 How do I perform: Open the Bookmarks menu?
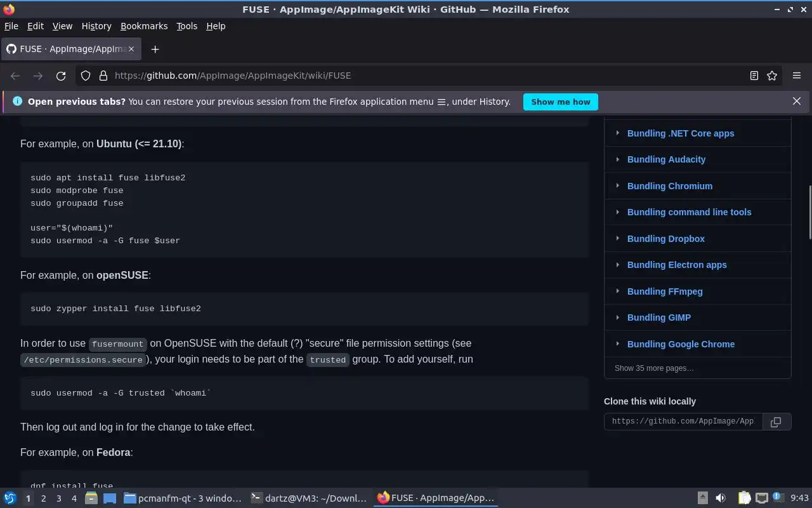coord(144,26)
